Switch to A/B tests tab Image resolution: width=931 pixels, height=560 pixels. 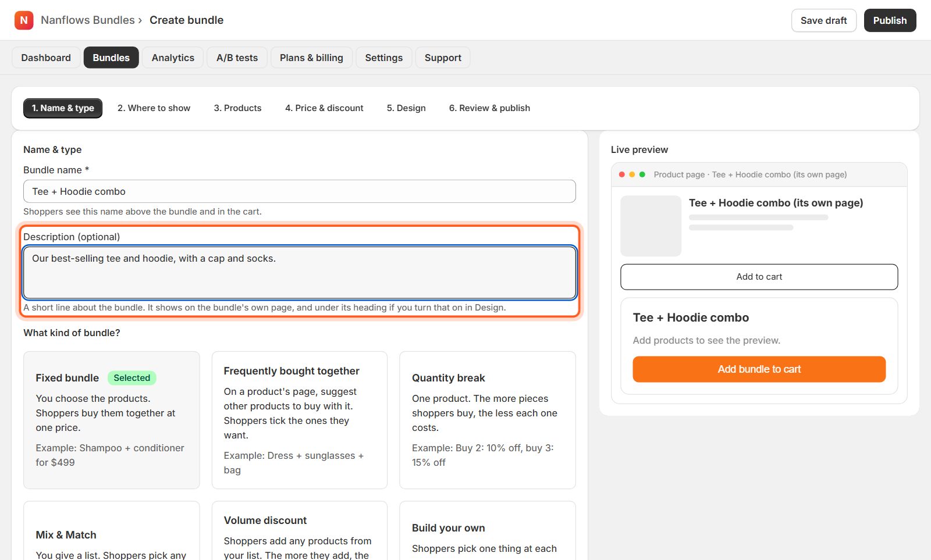237,58
